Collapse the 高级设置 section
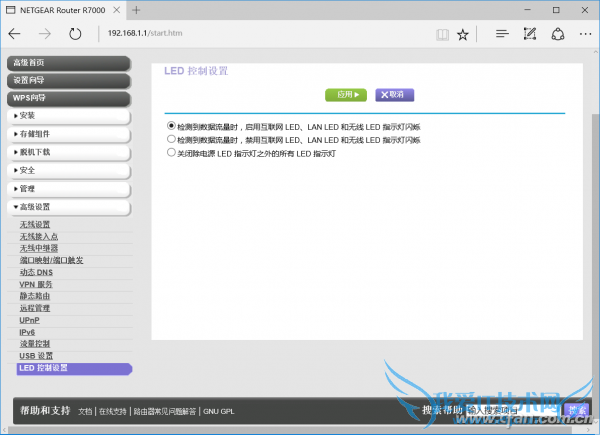The width and height of the screenshot is (600, 435). (x=69, y=207)
